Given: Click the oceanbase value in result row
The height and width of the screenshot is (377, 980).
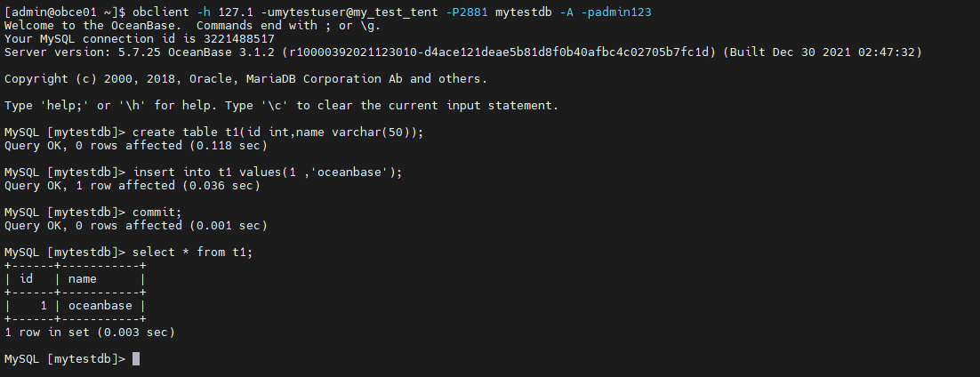Looking at the screenshot, I should 100,306.
